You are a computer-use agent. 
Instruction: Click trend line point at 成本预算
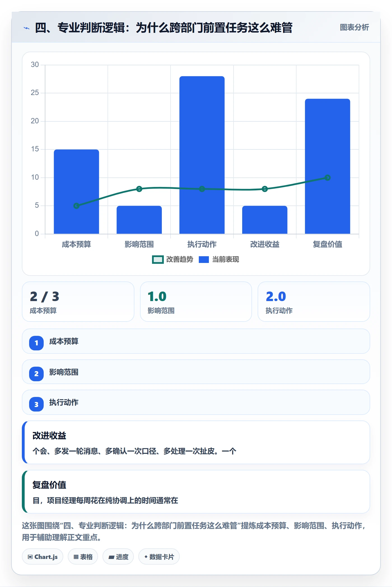(76, 206)
